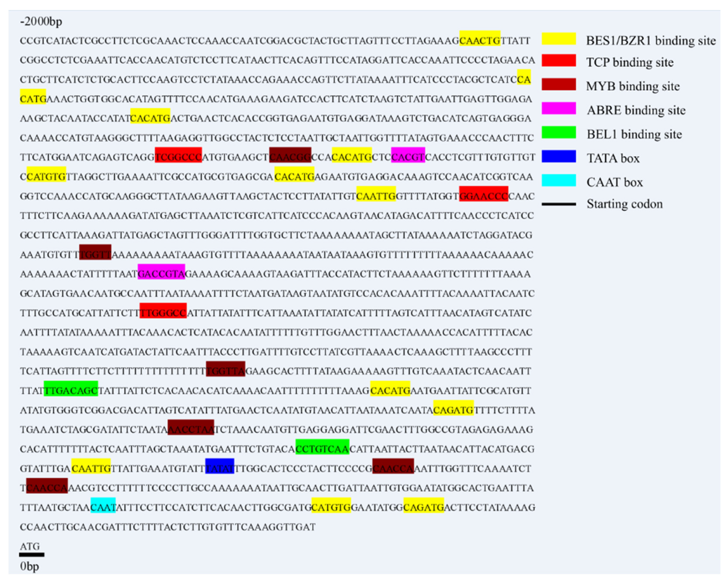
Task: Click the green BEL1 legend swatch
Action: [559, 132]
